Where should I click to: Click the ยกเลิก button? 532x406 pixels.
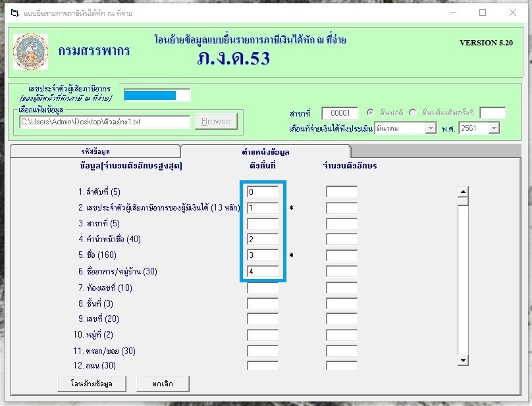coord(163,384)
